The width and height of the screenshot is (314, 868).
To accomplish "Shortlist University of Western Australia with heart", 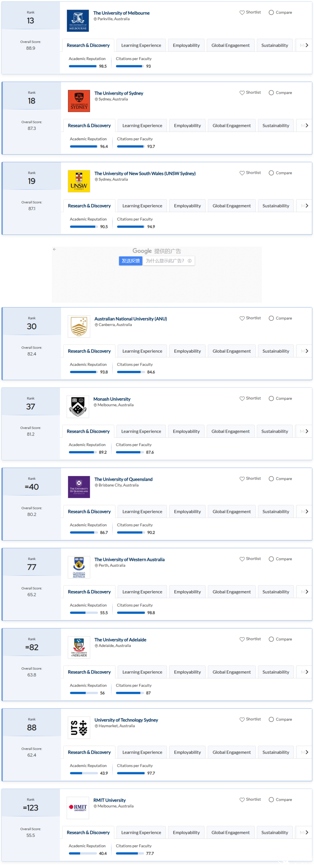I will 242,559.
